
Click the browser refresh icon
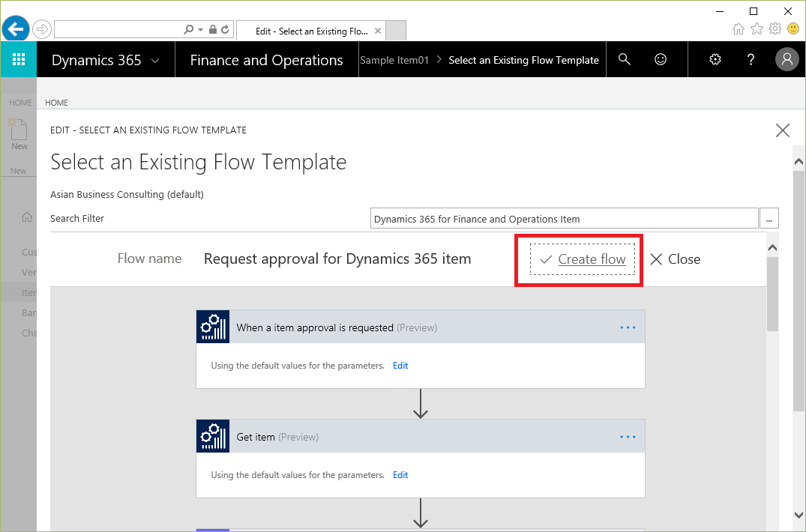tap(225, 30)
